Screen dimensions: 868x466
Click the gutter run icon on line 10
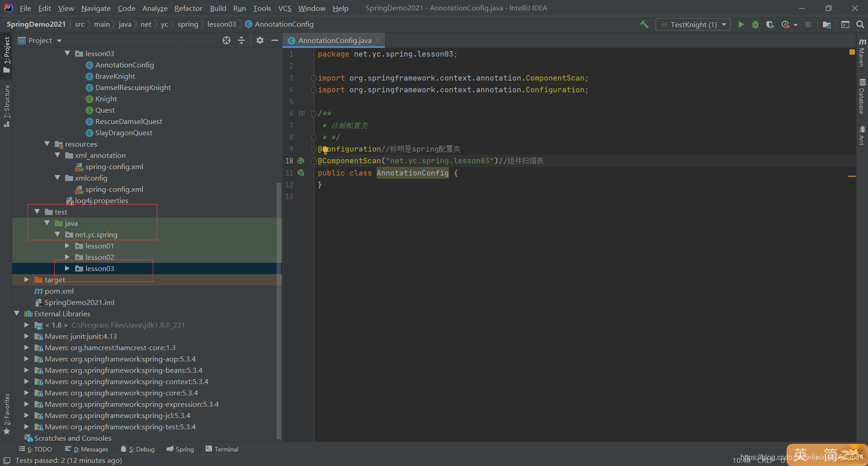[x=301, y=161]
